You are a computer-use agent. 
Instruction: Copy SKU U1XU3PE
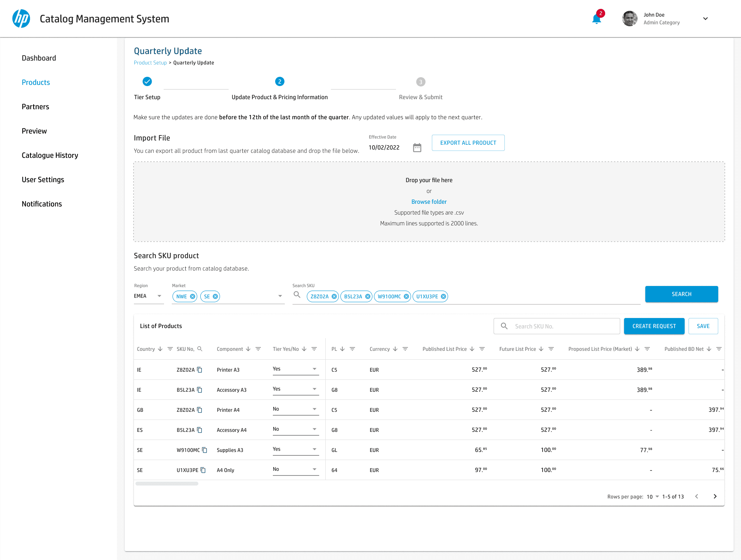point(203,470)
